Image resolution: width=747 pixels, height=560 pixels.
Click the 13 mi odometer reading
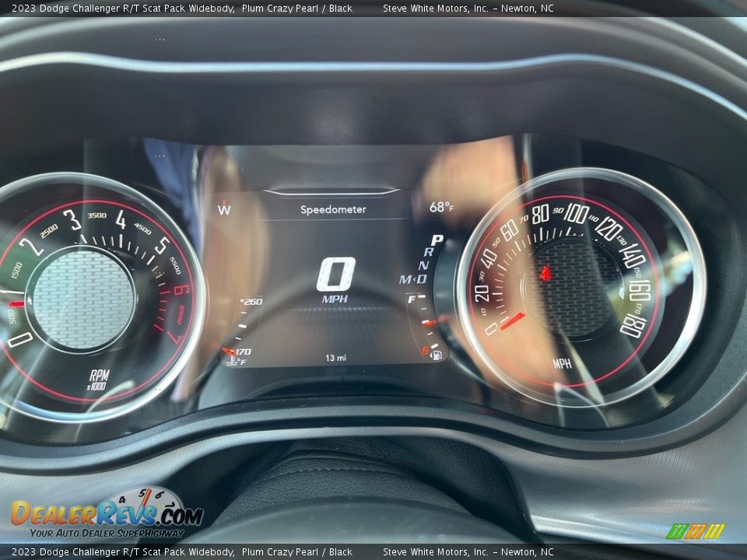[335, 358]
